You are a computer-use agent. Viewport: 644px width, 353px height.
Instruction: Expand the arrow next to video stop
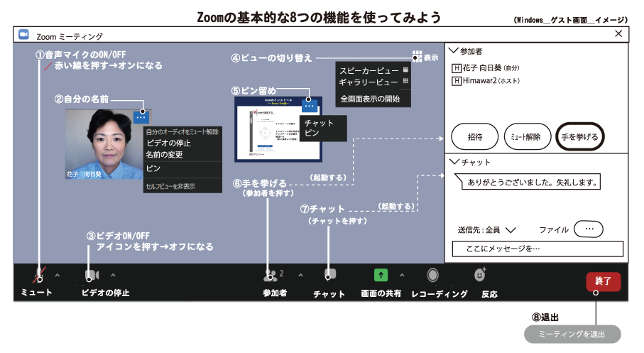(113, 275)
